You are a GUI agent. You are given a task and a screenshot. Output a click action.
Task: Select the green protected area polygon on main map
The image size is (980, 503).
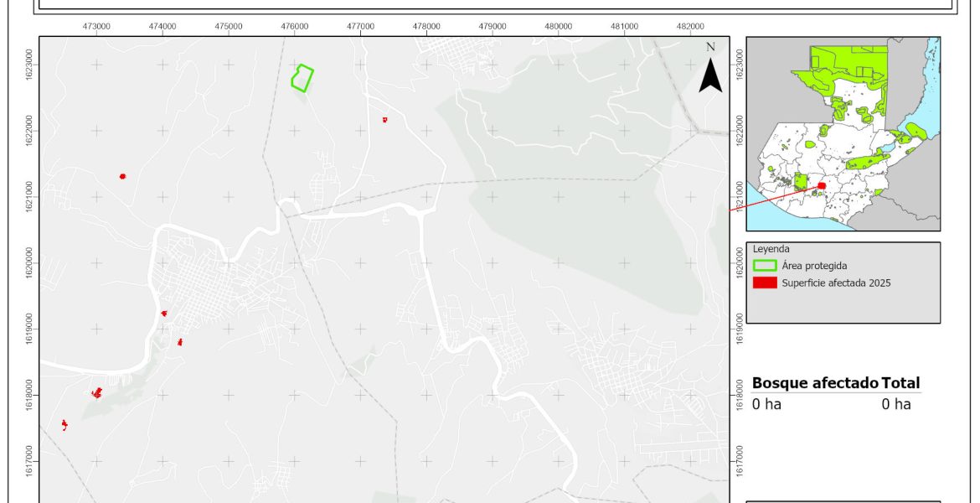(302, 78)
